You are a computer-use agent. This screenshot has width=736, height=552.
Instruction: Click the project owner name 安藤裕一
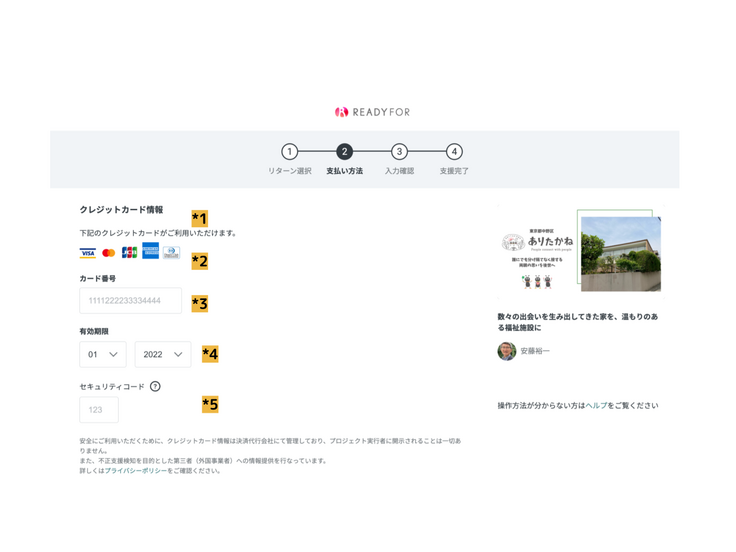pyautogui.click(x=535, y=352)
